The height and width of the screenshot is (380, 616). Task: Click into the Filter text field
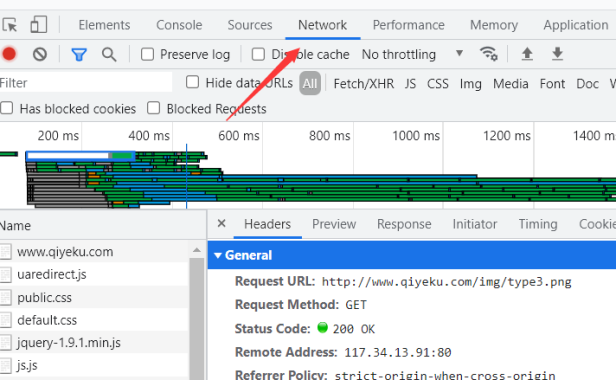pyautogui.click(x=86, y=83)
